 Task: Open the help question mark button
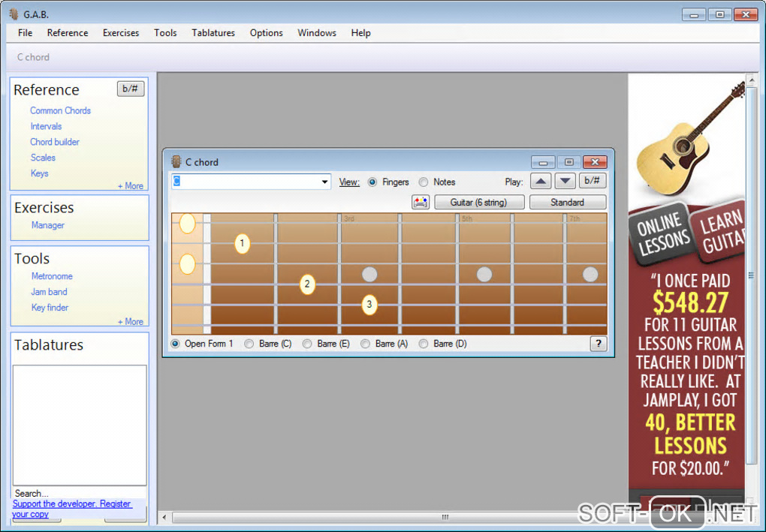pyautogui.click(x=599, y=344)
